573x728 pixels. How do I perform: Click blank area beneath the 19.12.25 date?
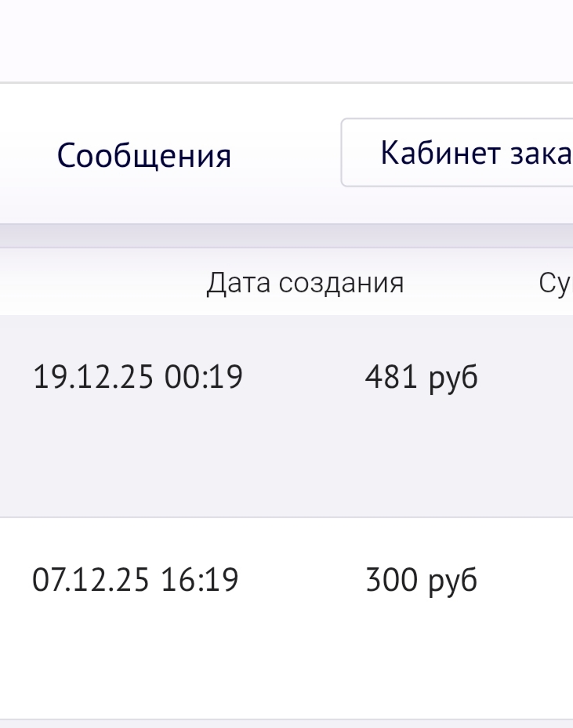click(94, 462)
